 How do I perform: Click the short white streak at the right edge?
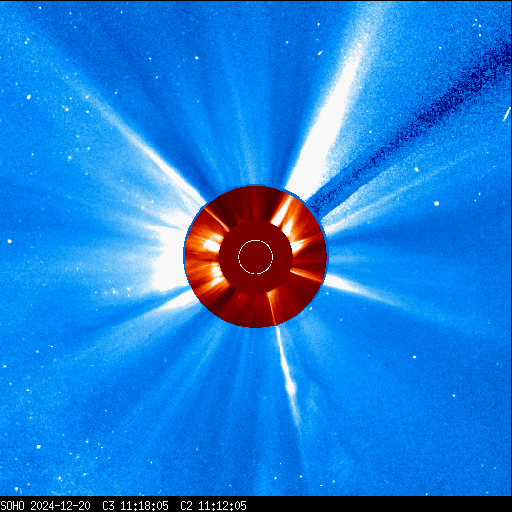(x=507, y=114)
